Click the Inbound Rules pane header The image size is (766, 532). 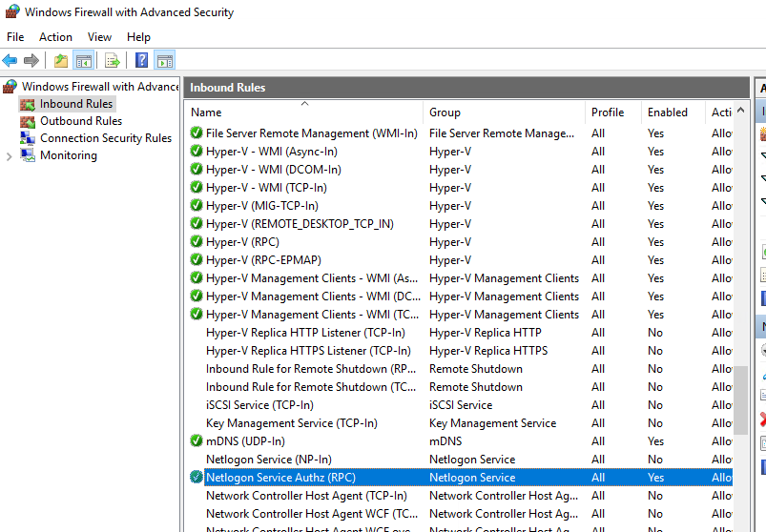(x=466, y=88)
